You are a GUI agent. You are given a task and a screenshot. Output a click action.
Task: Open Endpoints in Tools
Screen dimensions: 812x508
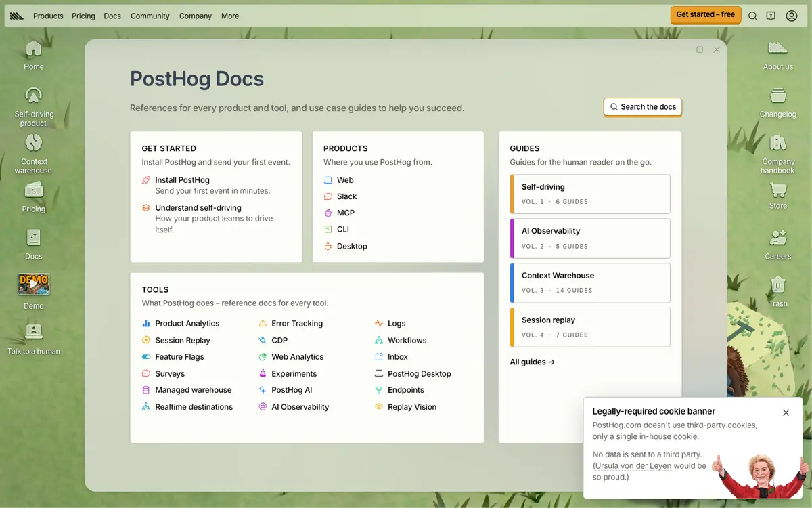pyautogui.click(x=406, y=390)
